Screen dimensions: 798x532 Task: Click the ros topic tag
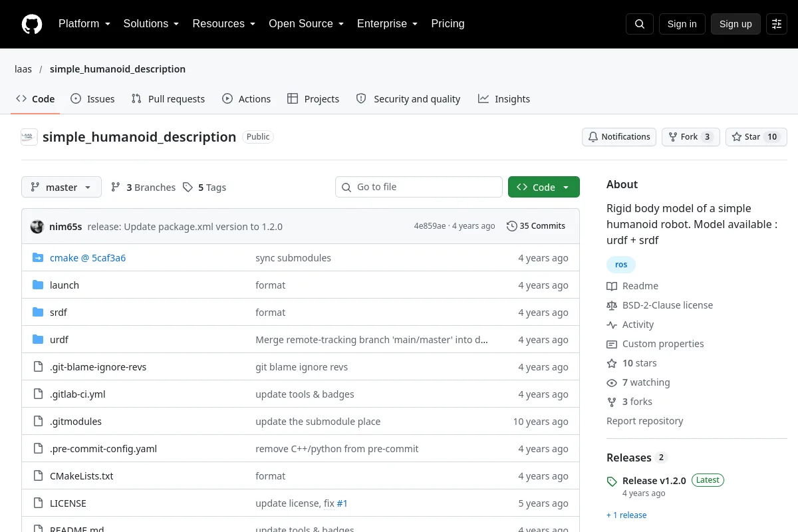(621, 265)
